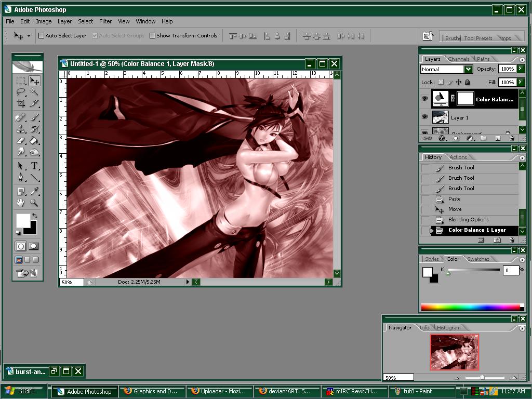This screenshot has height=399, width=532.
Task: Open the Layer menu
Action: tap(64, 21)
